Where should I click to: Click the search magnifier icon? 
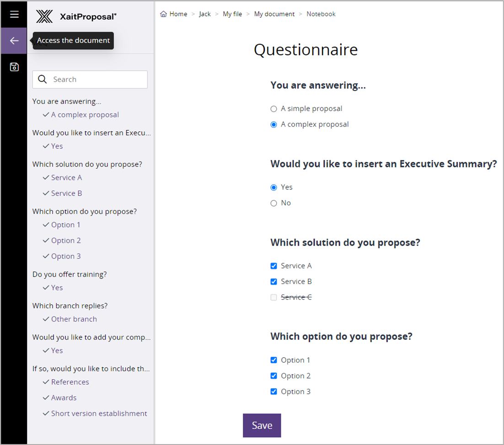(43, 80)
